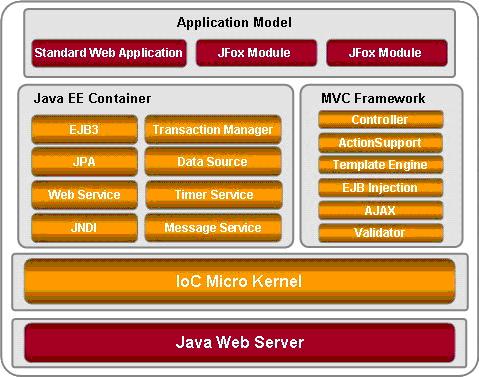Click the Application Model heading
479x377 pixels.
pos(234,23)
